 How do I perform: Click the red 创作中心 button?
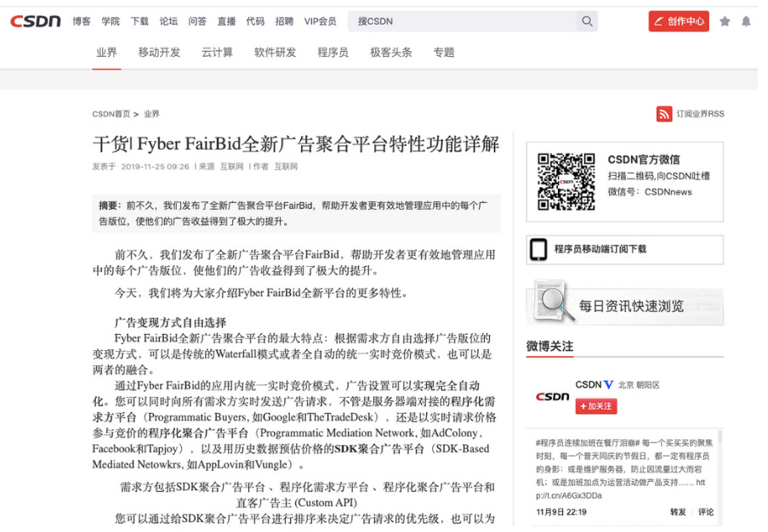click(679, 21)
